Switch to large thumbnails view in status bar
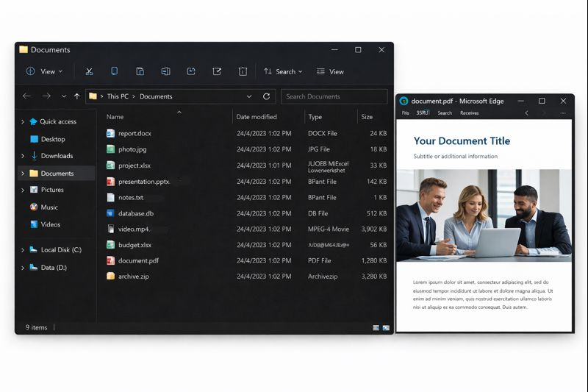Image resolution: width=588 pixels, height=392 pixels. tap(385, 327)
